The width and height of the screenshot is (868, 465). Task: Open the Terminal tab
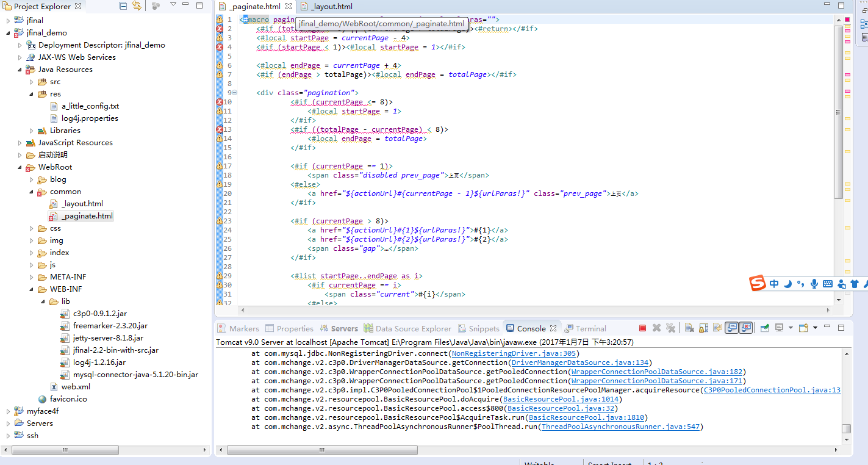[x=585, y=328]
